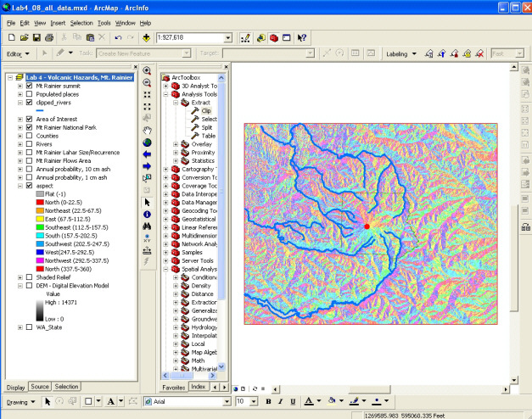Go back to previous extent arrow
Screen dimensions: 532x419
pyautogui.click(x=147, y=154)
